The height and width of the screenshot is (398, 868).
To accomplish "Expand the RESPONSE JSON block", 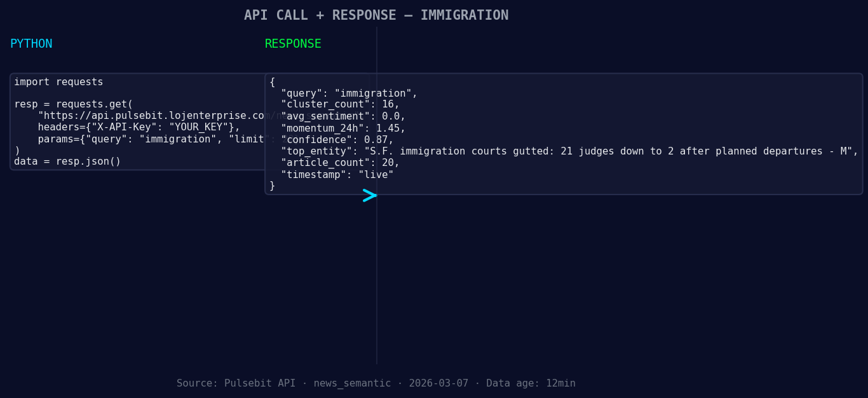I will click(x=563, y=132).
